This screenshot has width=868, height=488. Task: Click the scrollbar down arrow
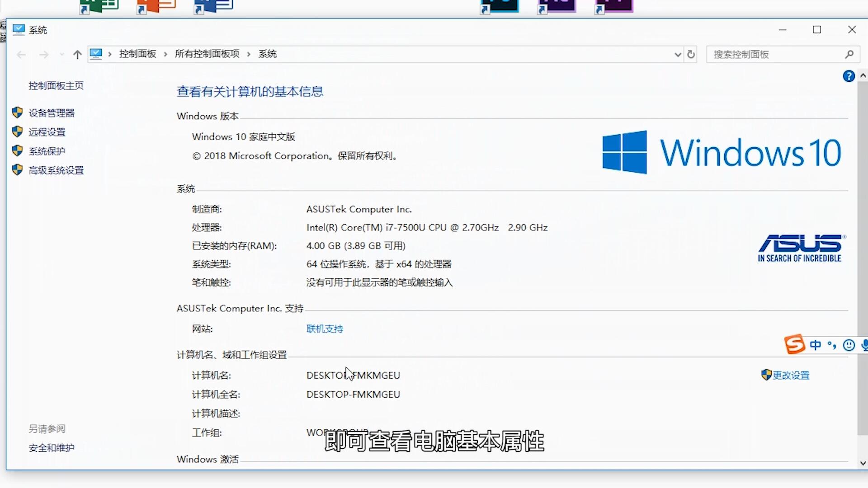point(863,463)
